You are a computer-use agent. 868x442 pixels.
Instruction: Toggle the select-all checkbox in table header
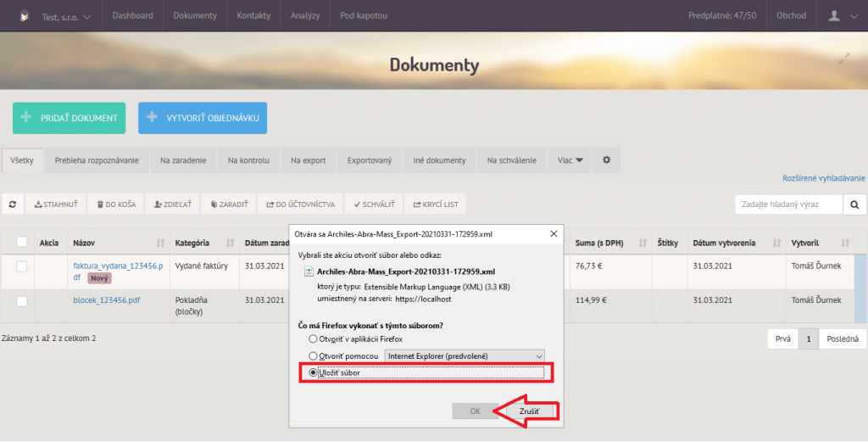click(x=21, y=242)
